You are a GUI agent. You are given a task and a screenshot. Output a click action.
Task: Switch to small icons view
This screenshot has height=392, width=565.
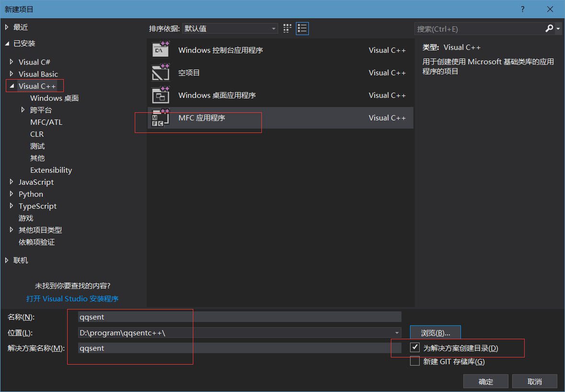[x=287, y=28]
